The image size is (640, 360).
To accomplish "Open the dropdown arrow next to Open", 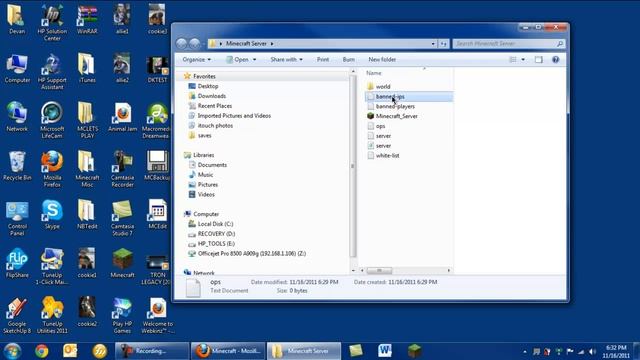I will (x=254, y=60).
